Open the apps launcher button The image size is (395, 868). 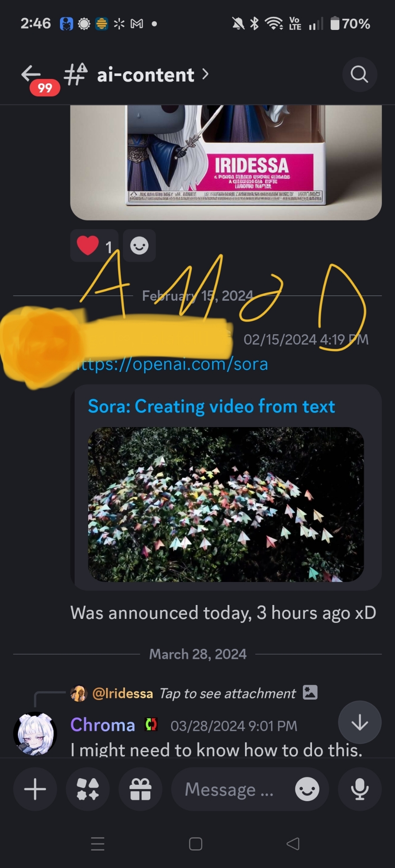point(88,789)
